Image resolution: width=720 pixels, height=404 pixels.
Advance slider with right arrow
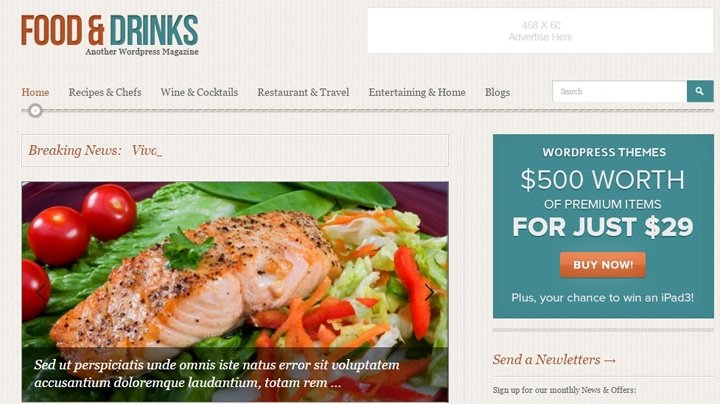click(x=429, y=292)
